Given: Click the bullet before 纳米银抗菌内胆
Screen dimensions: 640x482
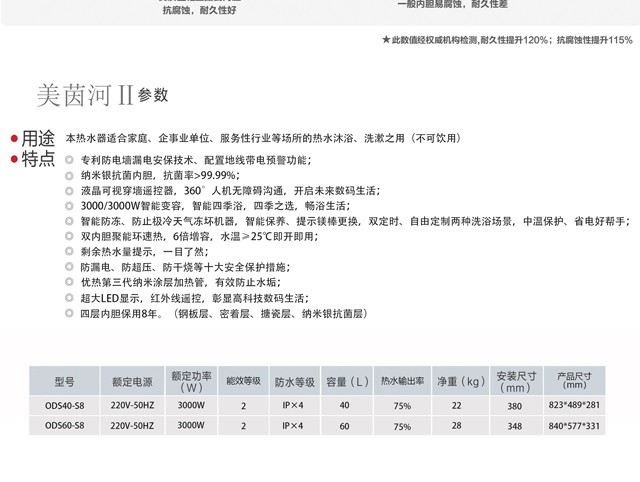Looking at the screenshot, I should pos(69,175).
